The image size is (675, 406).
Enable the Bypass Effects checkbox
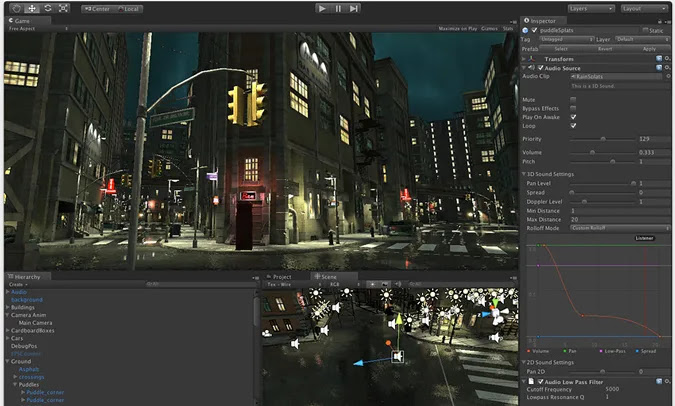[573, 108]
